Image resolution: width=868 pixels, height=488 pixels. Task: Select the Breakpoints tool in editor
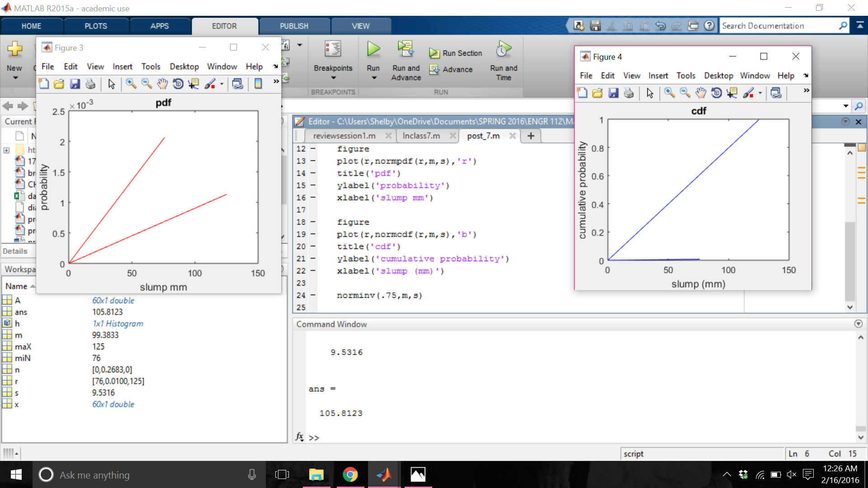point(332,58)
